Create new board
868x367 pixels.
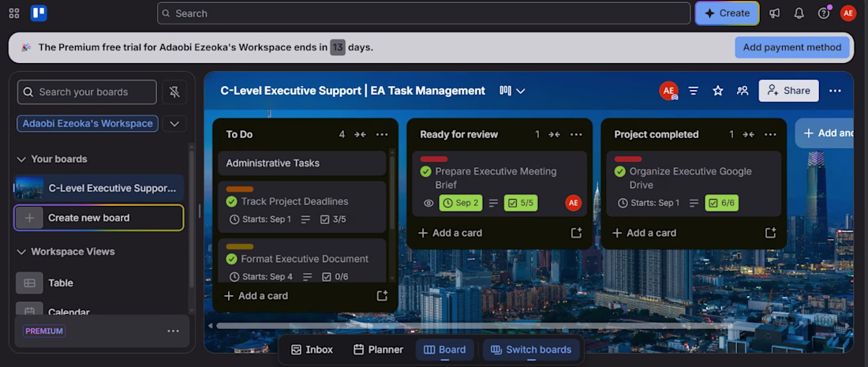coord(99,218)
